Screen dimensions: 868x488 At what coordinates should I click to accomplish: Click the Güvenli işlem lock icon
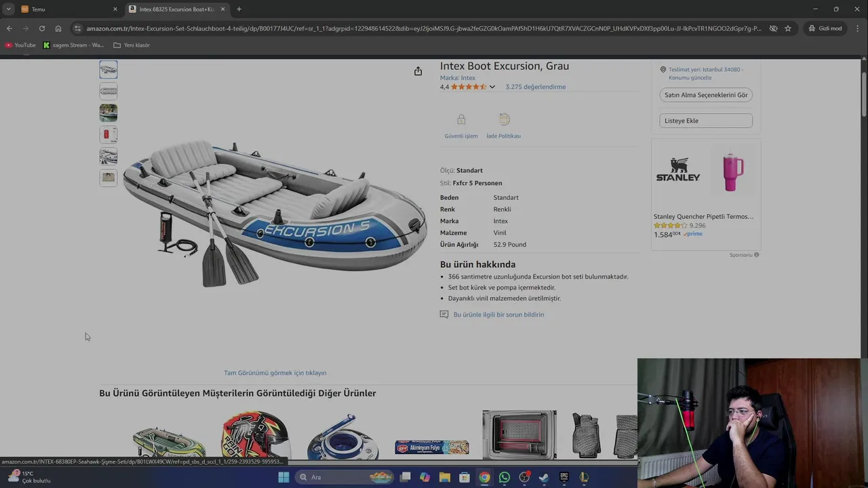pyautogui.click(x=461, y=120)
